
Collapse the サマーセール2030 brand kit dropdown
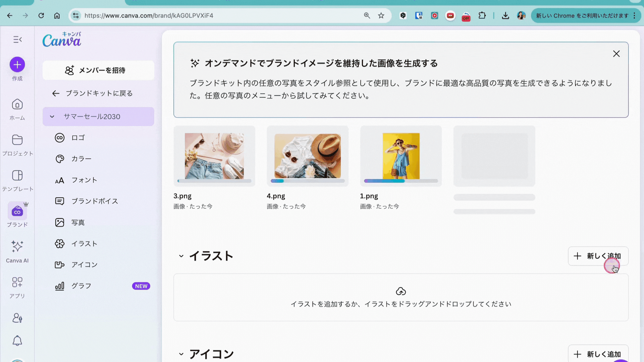point(52,117)
